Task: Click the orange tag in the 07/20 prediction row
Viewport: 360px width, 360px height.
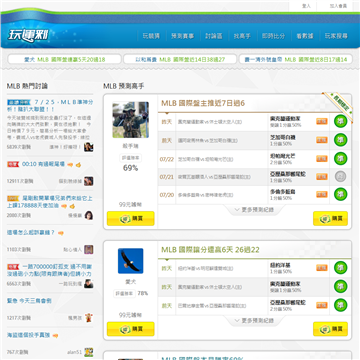Action: [322, 194]
